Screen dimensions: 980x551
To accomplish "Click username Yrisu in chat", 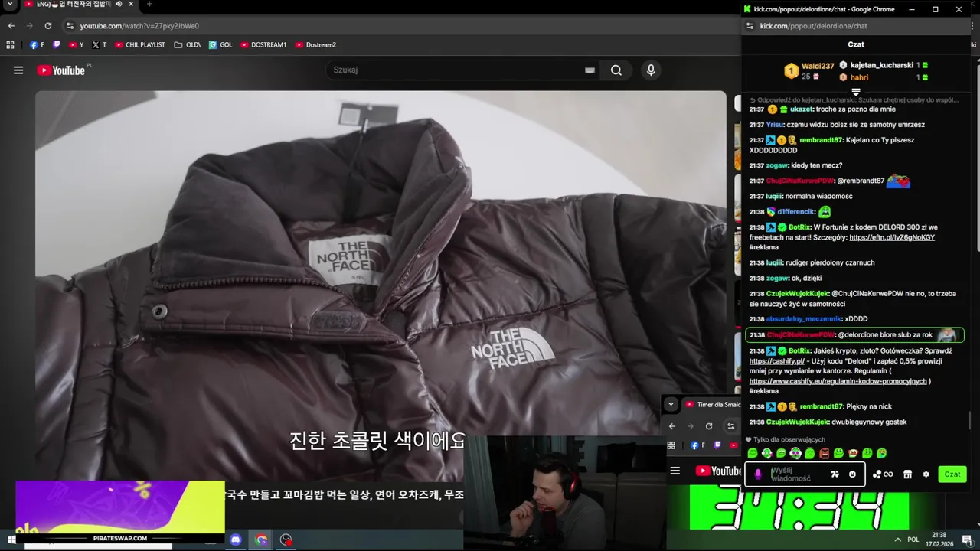I will [x=775, y=125].
